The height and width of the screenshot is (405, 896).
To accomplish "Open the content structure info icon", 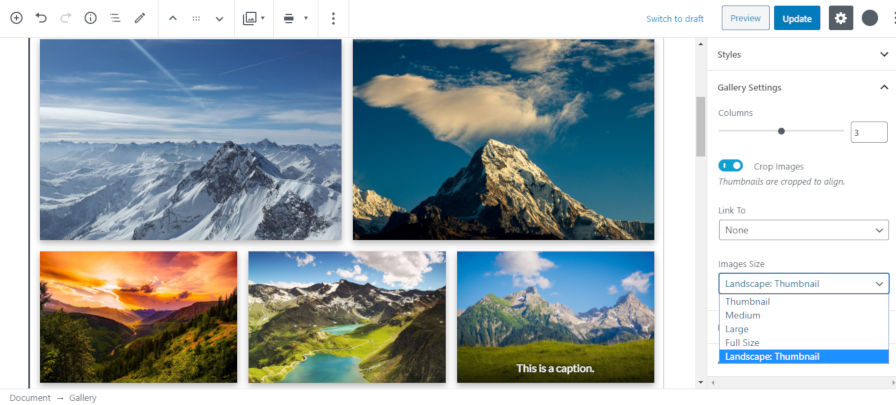I will tap(90, 18).
